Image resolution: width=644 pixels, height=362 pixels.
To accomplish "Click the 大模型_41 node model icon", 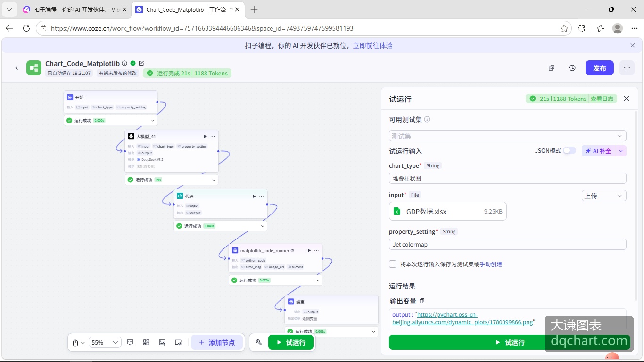I will click(x=131, y=136).
